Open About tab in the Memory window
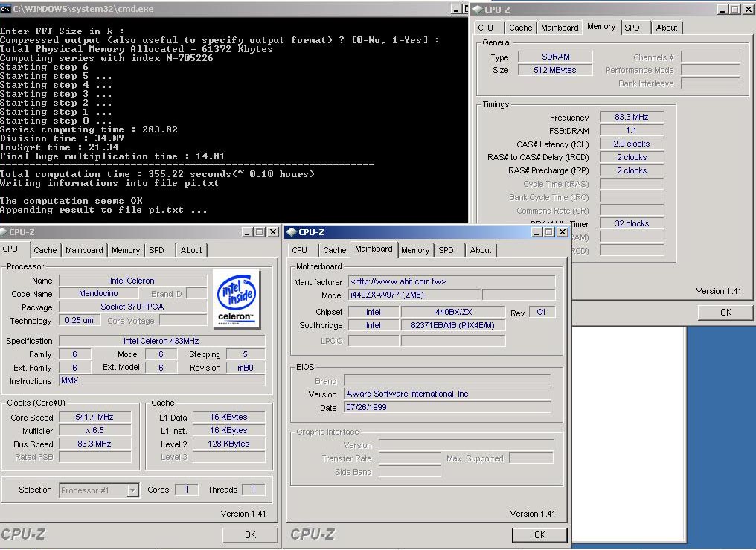Image resolution: width=756 pixels, height=550 pixels. [666, 28]
